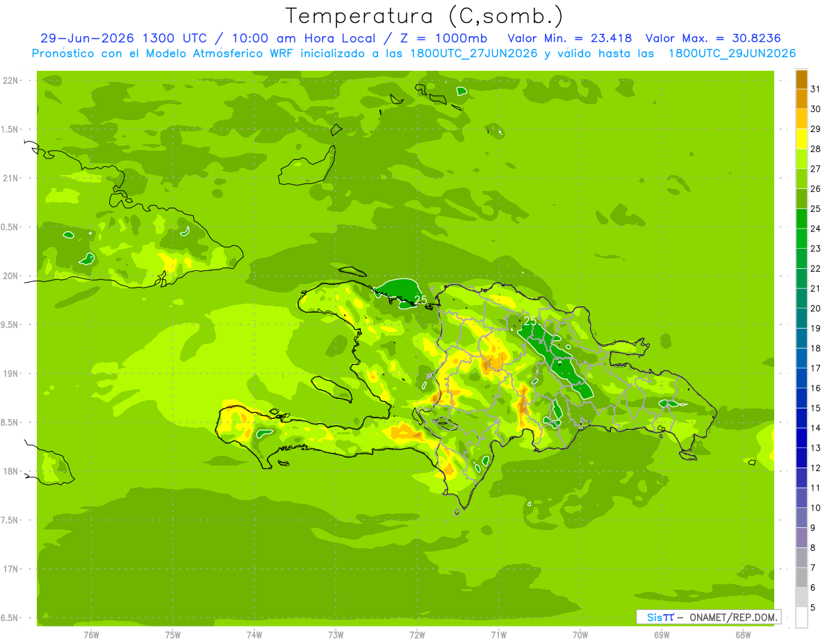The height and width of the screenshot is (644, 834).
Task: Pick the dark green legend swatch between 24 and 25
Action: 801,219
